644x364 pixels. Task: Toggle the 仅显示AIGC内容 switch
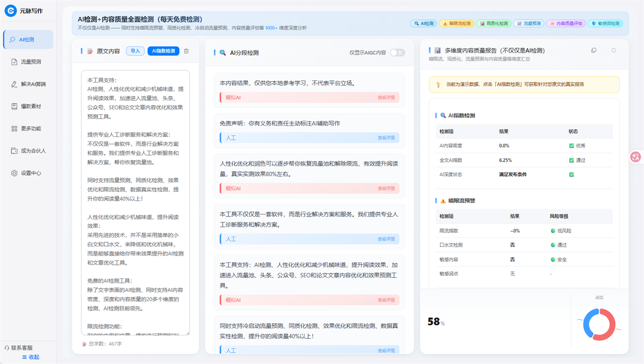[397, 52]
